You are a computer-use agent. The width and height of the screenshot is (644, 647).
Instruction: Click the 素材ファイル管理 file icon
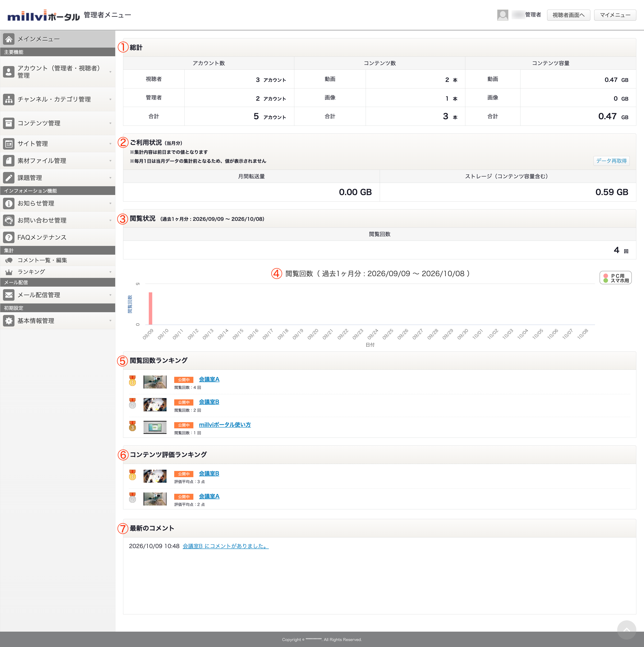click(x=9, y=161)
